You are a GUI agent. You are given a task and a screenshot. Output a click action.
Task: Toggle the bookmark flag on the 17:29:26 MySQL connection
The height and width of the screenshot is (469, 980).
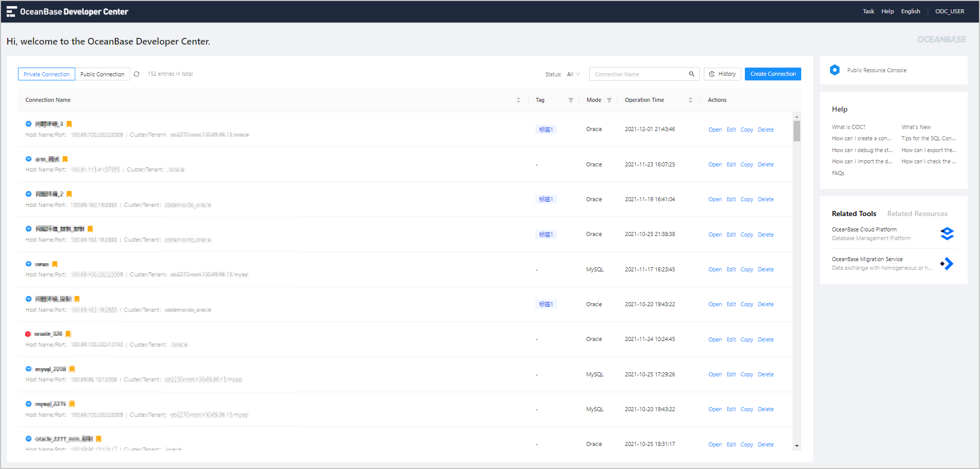[x=72, y=369]
